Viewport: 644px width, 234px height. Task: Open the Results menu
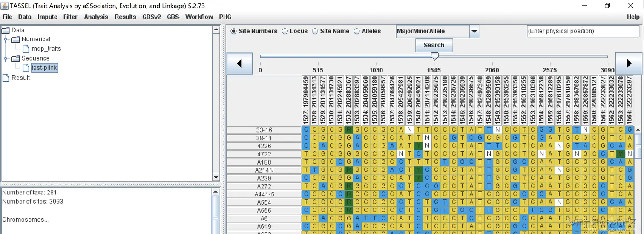tap(125, 17)
